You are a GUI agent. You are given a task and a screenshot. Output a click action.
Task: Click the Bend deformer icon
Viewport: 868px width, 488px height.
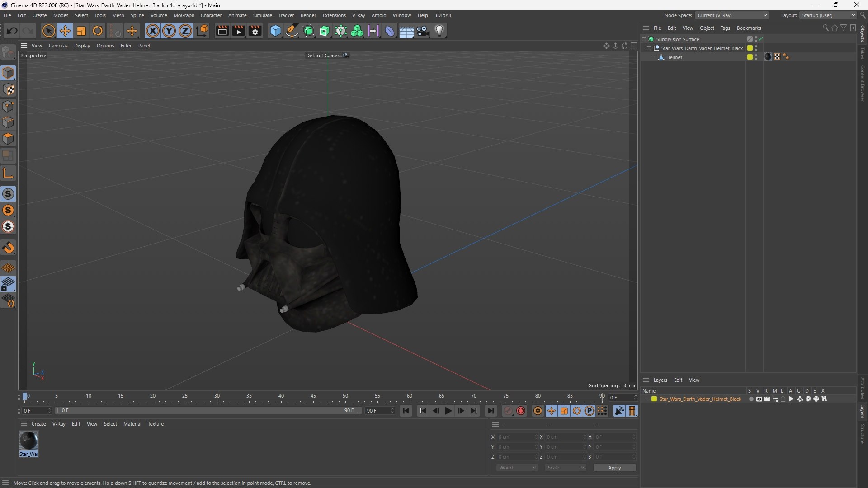390,31
